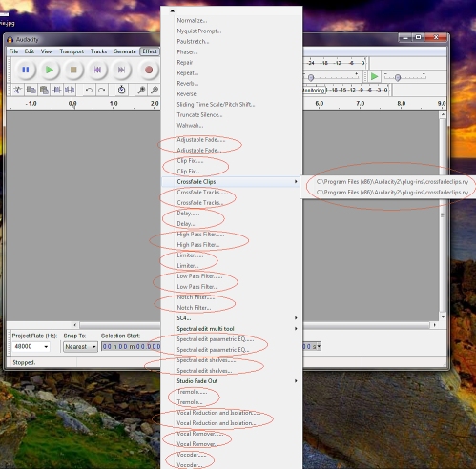The height and width of the screenshot is (469, 476).
Task: Expand the Studio Fade Out submenu
Action: [232, 381]
